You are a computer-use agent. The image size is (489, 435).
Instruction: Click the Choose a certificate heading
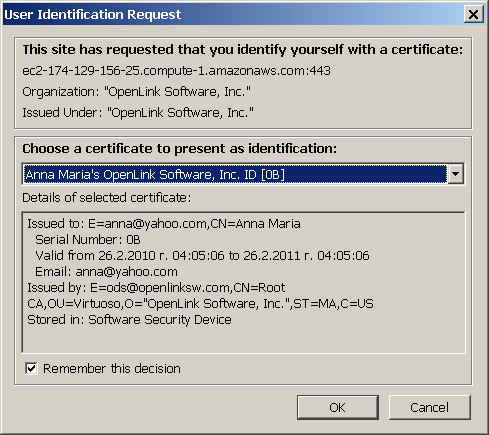[180, 149]
